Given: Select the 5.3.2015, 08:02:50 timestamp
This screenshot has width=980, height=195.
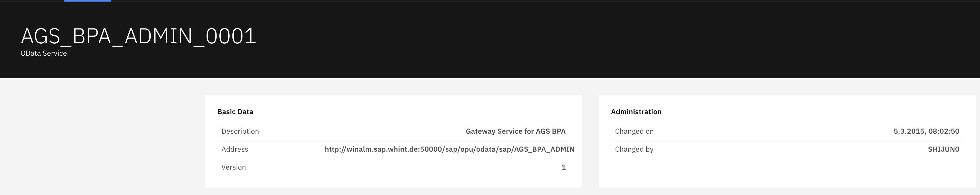Looking at the screenshot, I should click(926, 131).
